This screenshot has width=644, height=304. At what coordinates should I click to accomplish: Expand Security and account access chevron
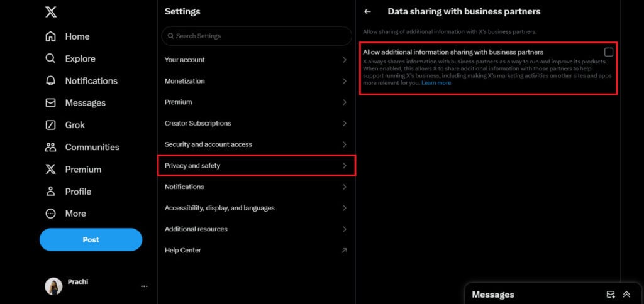pos(344,145)
